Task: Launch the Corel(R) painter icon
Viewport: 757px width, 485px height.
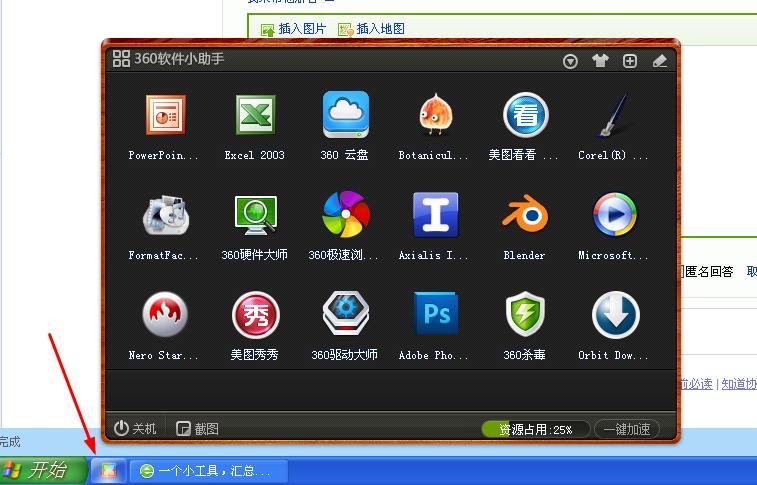Action: (x=615, y=115)
